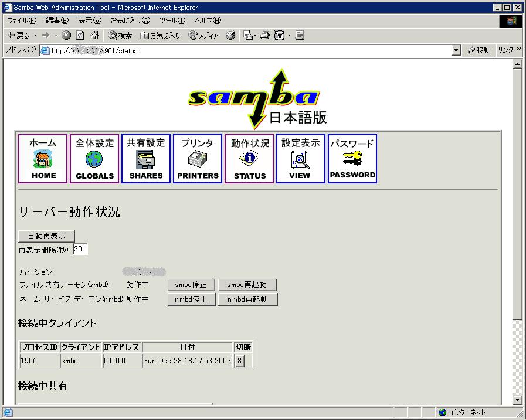
Task: Click the Forward arrow in the toolbar
Action: pyautogui.click(x=46, y=36)
